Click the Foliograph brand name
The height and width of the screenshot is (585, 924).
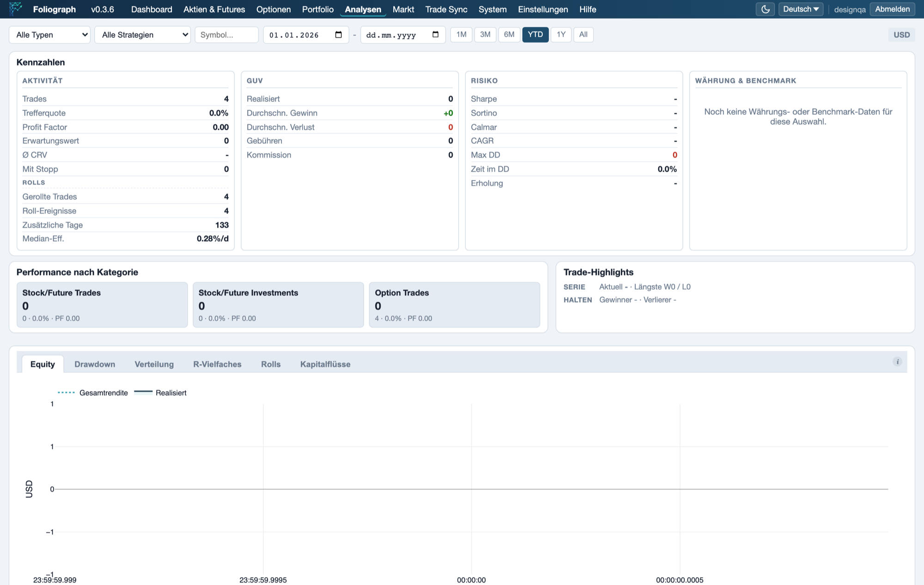[55, 9]
